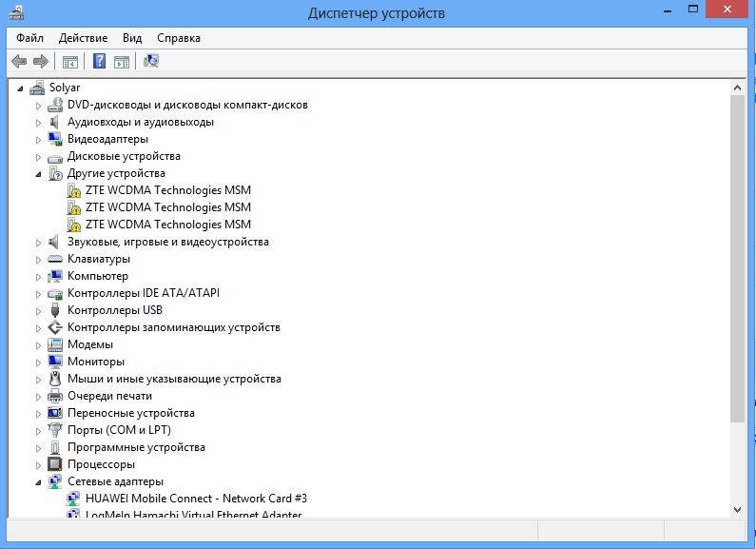This screenshot has width=756, height=549.
Task: Click third ZTE WCDMA warning icon
Action: 74,225
